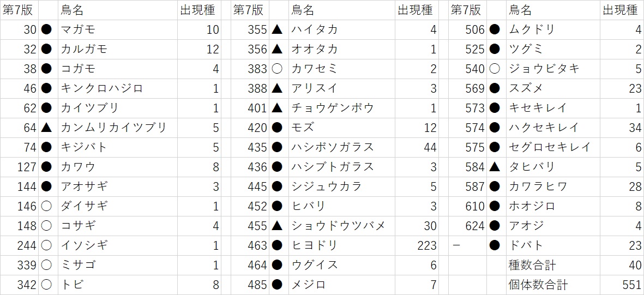Click the ハシボソガラス name cell
Screen dimensions: 644x295
click(x=333, y=147)
